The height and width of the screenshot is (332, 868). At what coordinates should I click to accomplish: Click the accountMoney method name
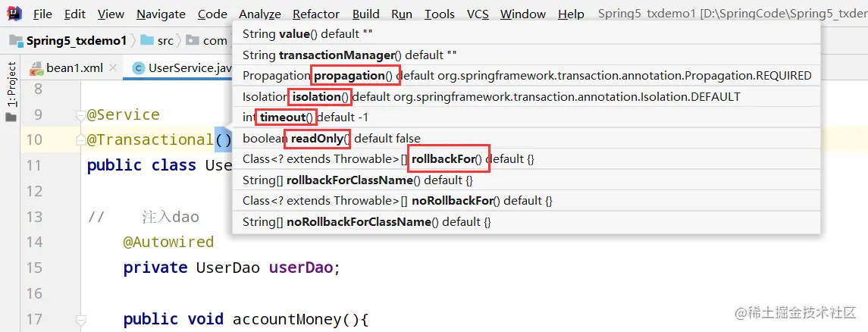(287, 320)
